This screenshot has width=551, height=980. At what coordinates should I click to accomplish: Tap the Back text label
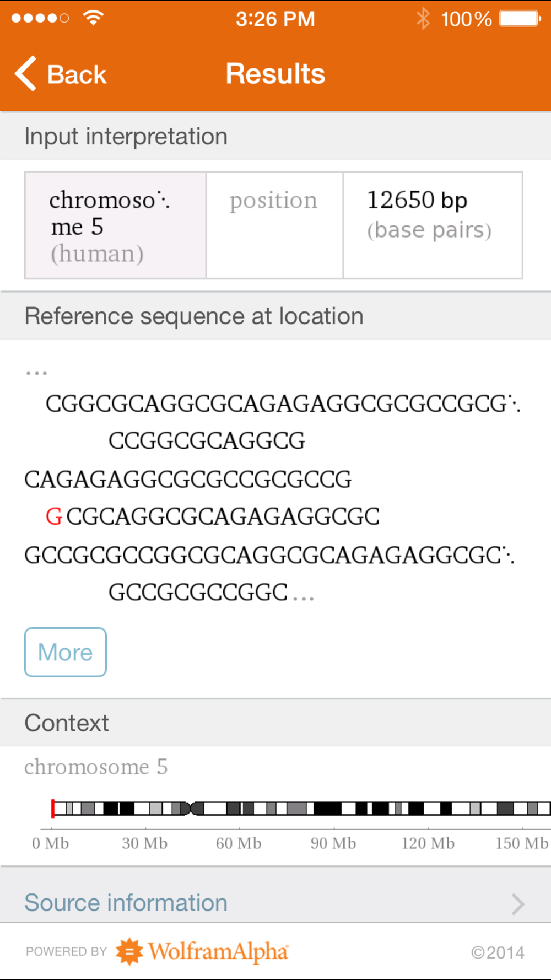tap(77, 75)
